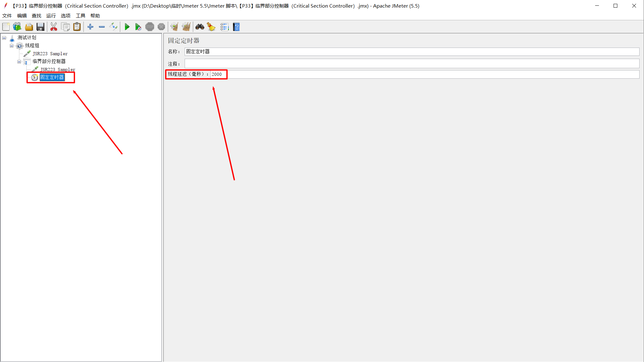644x362 pixels.
Task: Click the Save floppy disk icon
Action: [40, 27]
